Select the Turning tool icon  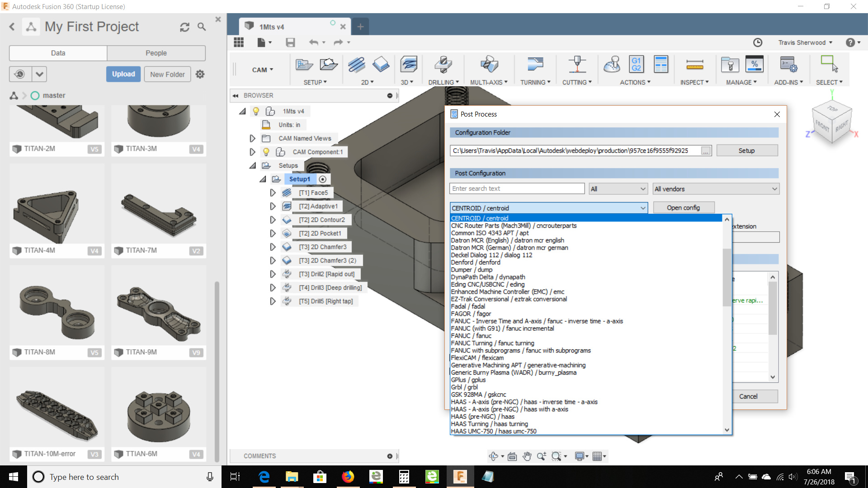coord(535,65)
